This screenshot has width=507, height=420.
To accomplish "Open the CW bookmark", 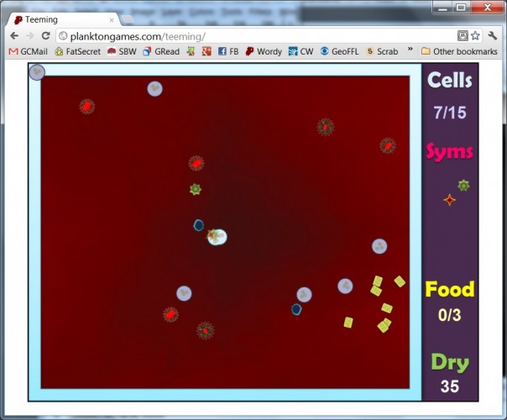I will (301, 51).
